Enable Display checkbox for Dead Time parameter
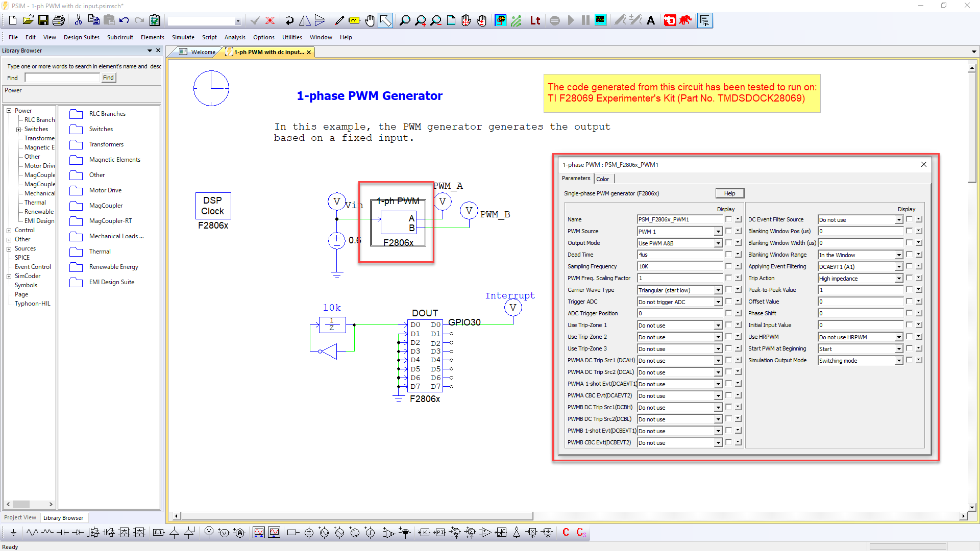The image size is (980, 551). 728,254
